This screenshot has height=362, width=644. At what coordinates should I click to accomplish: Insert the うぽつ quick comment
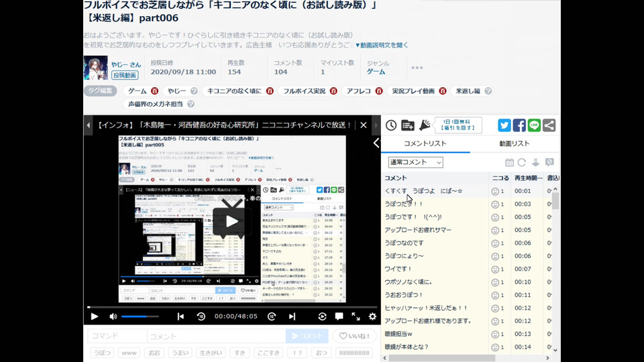pyautogui.click(x=102, y=353)
